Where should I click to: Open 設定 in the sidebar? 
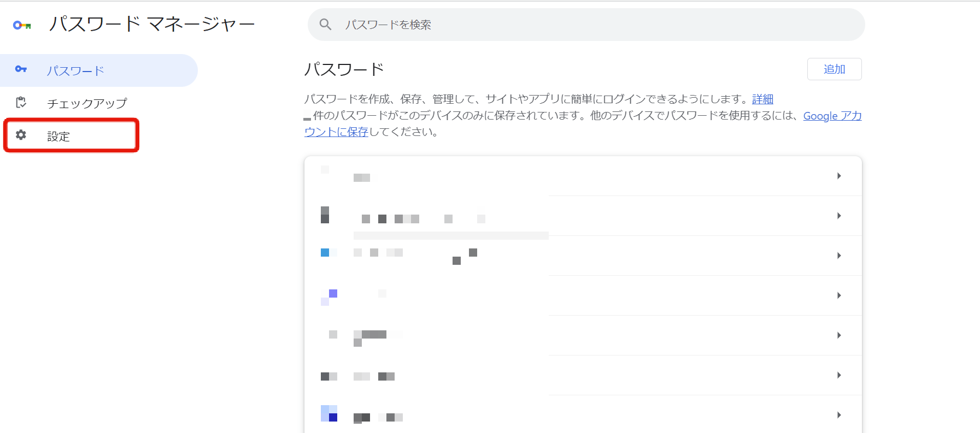[x=72, y=136]
